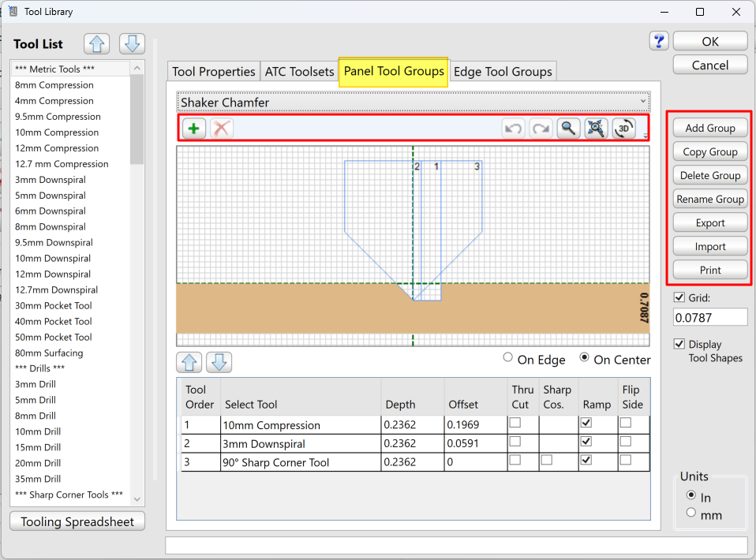Open the Shaker Chamfer group dropdown

(x=413, y=103)
